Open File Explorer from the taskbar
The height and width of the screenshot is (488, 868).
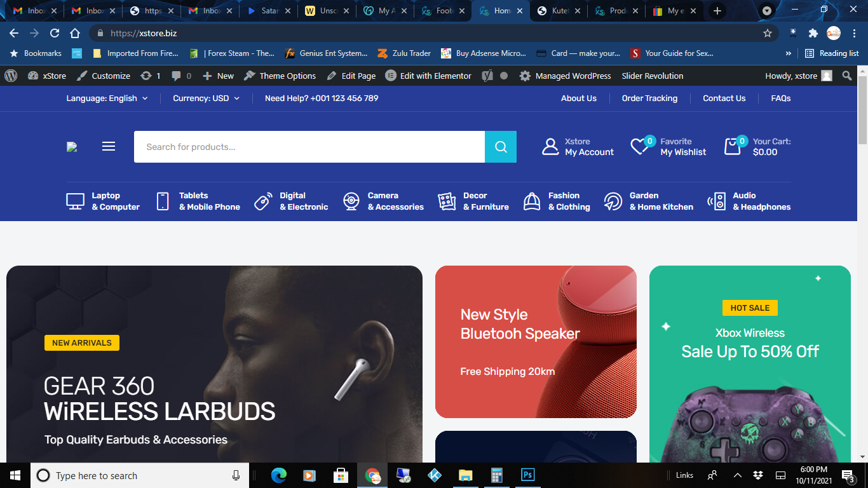[466, 475]
